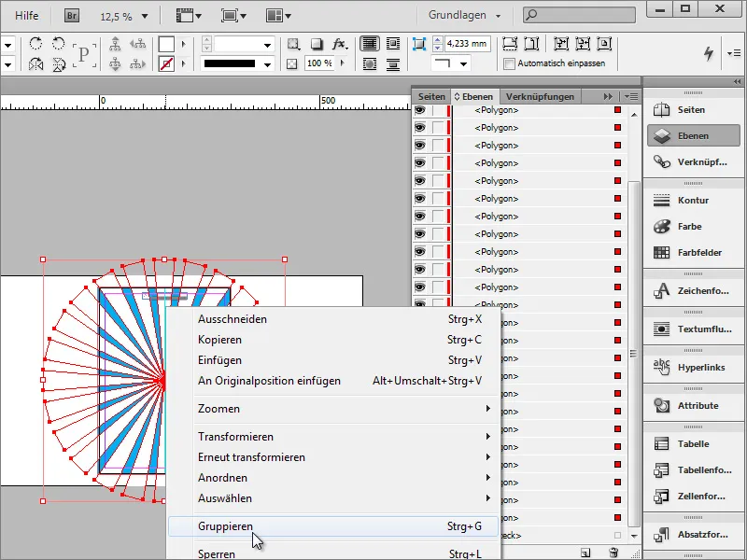
Task: Fit frame to content
Action: (583, 44)
